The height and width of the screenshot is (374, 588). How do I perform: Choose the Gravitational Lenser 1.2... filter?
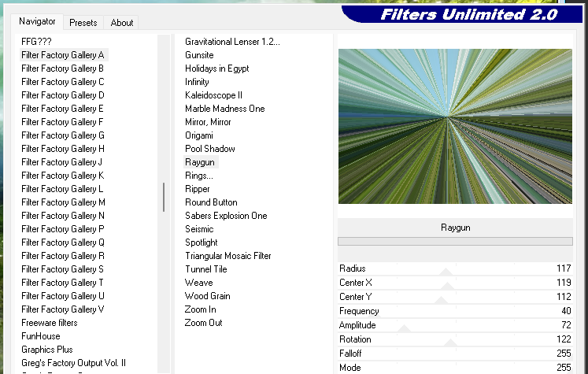pyautogui.click(x=232, y=42)
